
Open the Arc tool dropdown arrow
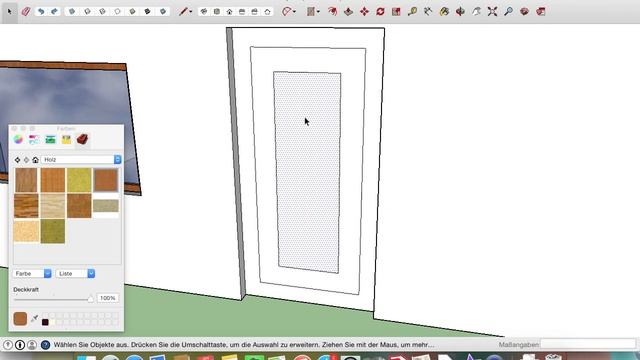[295, 12]
